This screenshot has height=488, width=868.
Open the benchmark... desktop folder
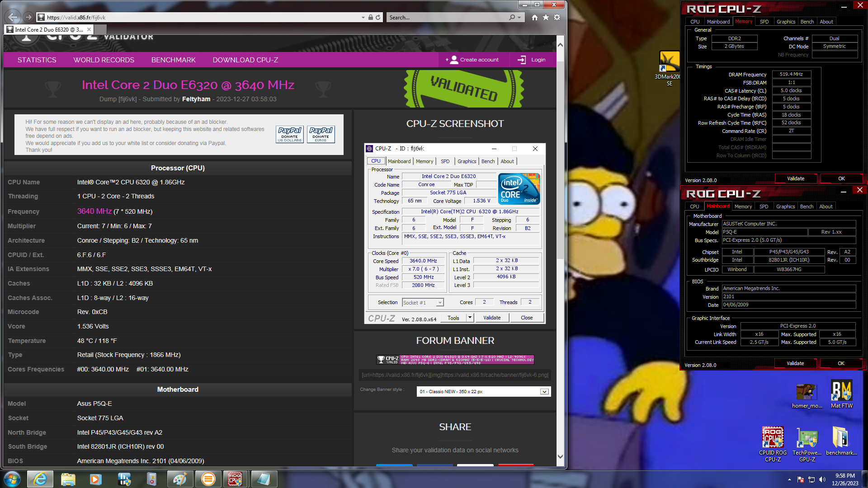tap(841, 441)
